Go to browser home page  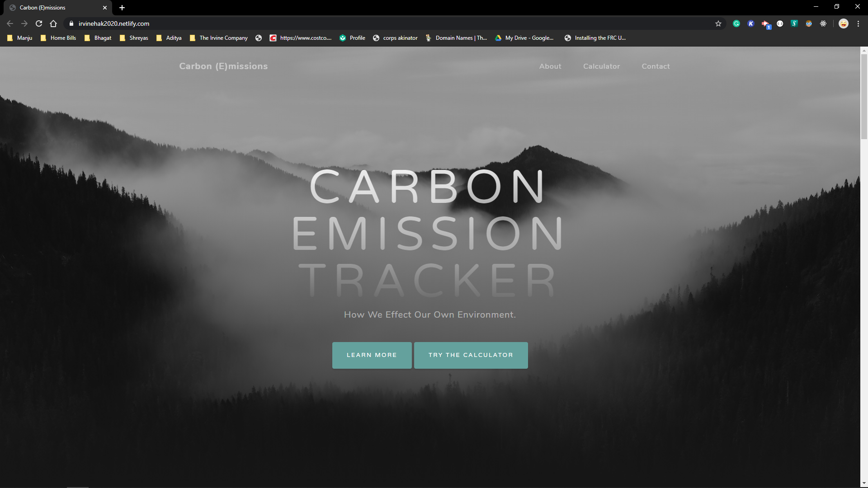[53, 23]
